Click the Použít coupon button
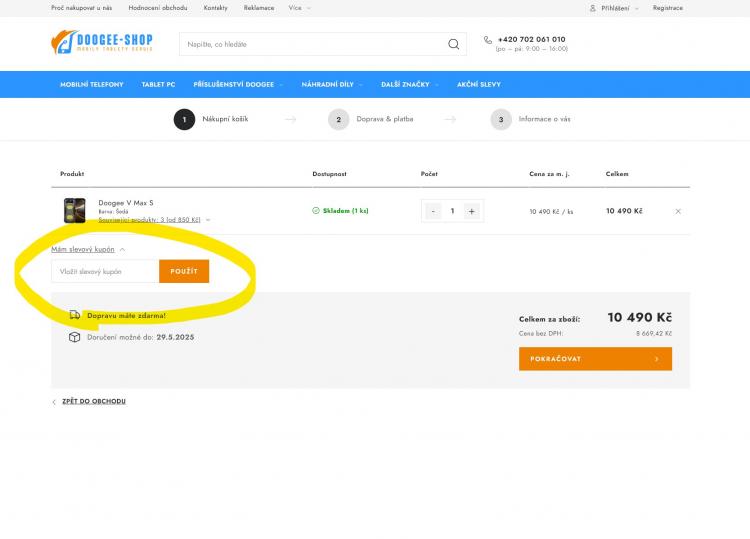750x539 pixels. (x=184, y=271)
